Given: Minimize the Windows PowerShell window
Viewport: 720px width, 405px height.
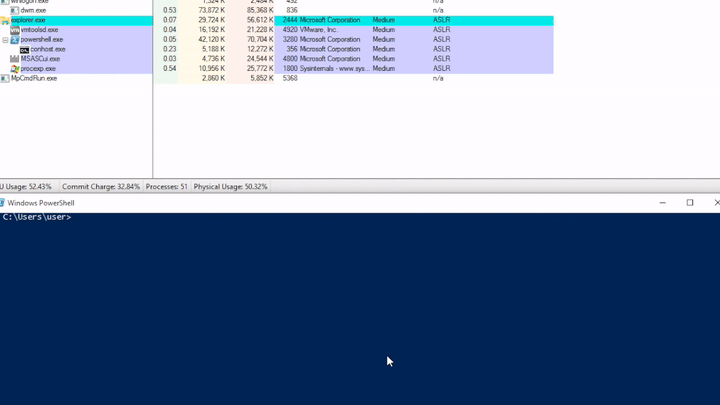Looking at the screenshot, I should (663, 203).
